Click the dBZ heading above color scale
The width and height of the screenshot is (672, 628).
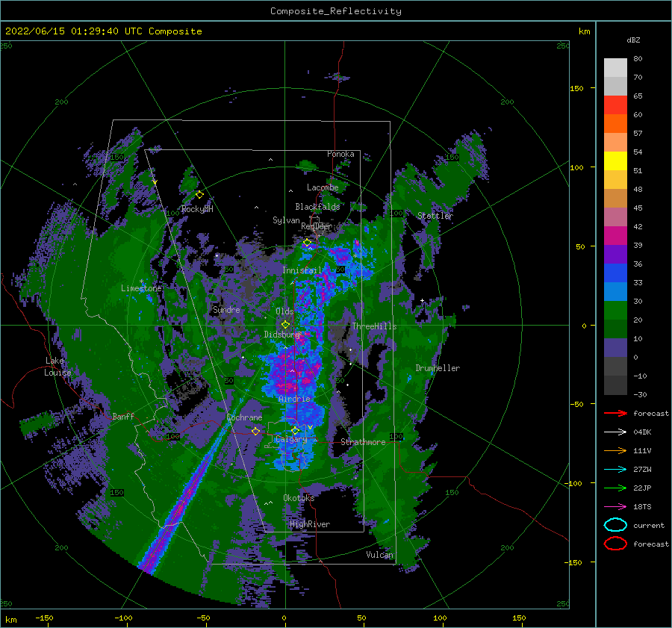pyautogui.click(x=633, y=40)
